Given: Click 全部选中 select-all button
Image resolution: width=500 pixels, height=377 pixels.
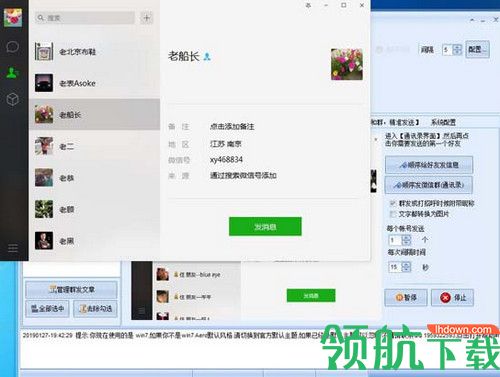Looking at the screenshot, I should coord(47,309).
